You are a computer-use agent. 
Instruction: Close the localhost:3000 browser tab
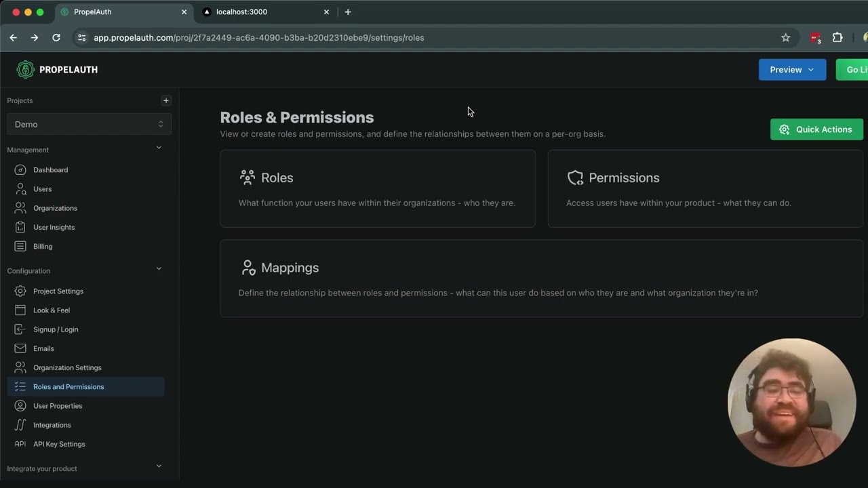click(326, 12)
